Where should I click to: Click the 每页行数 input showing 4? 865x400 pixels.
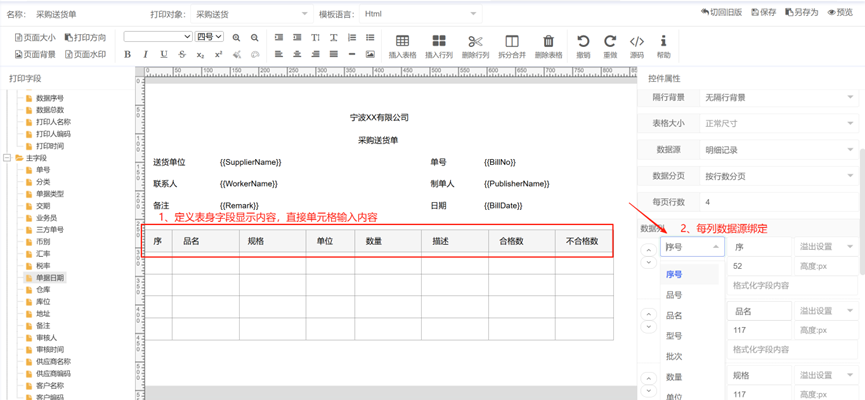pyautogui.click(x=778, y=202)
